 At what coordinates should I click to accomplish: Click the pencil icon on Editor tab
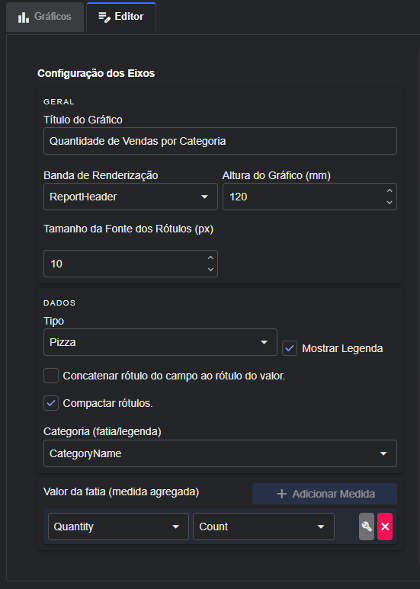click(x=104, y=17)
